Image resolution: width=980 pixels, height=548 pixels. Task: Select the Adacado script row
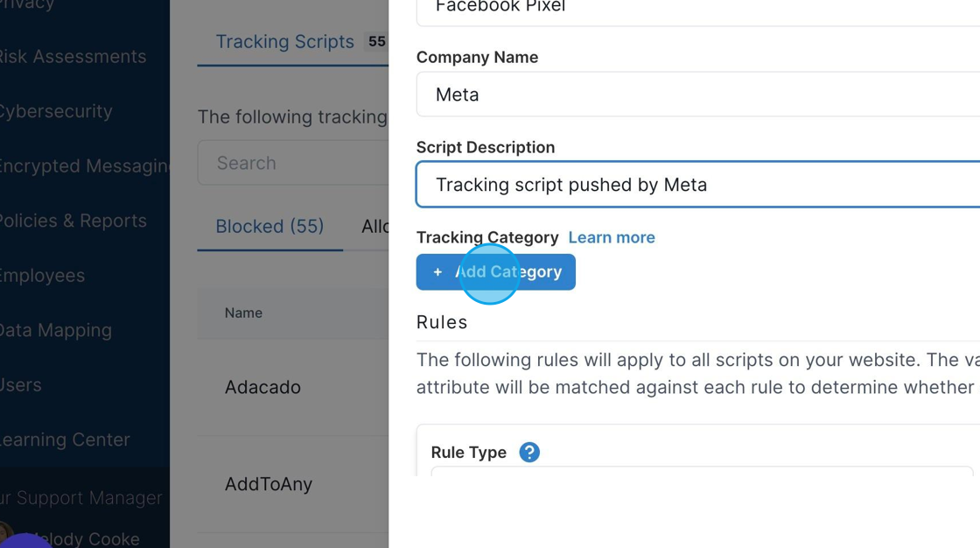(x=293, y=387)
